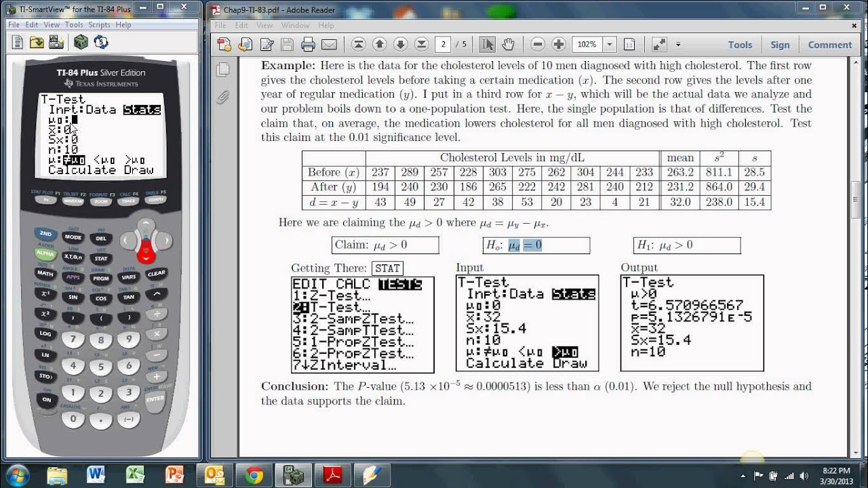Open Microsoft Excel from the taskbar
This screenshot has height=488, width=868.
(135, 474)
